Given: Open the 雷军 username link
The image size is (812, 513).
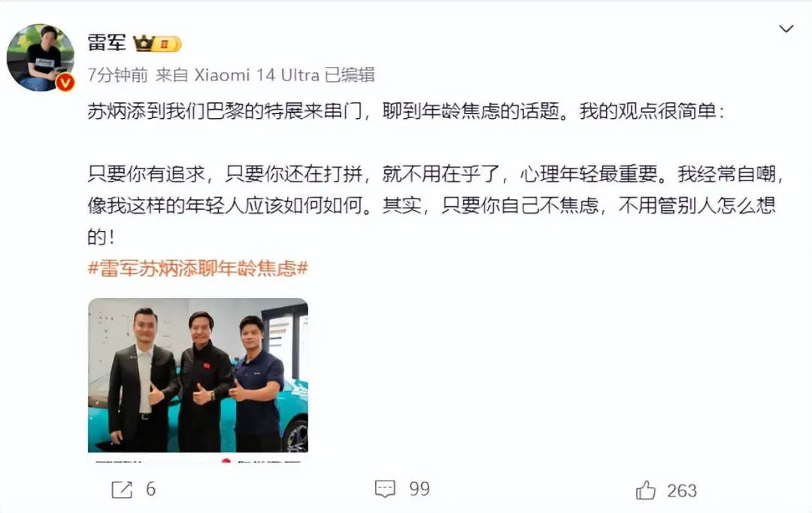Looking at the screenshot, I should tap(107, 42).
